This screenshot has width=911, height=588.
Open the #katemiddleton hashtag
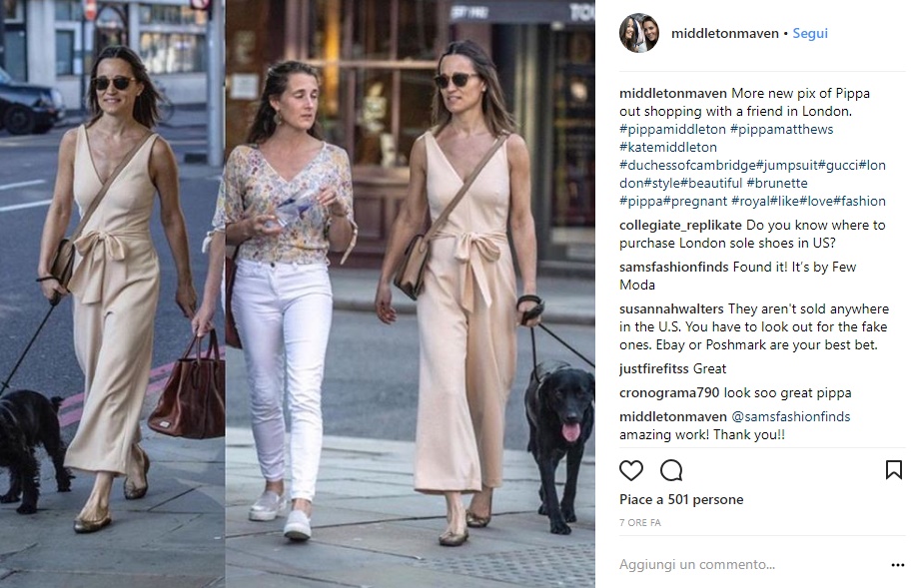(x=668, y=148)
